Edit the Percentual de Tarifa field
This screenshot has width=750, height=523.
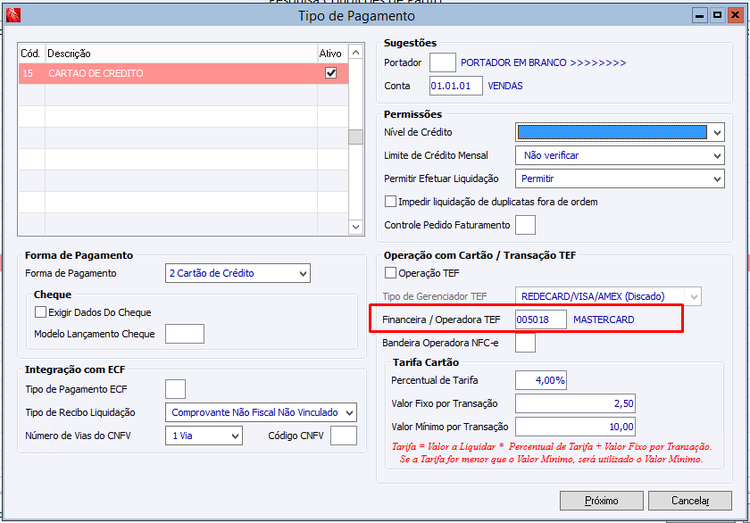pos(540,380)
